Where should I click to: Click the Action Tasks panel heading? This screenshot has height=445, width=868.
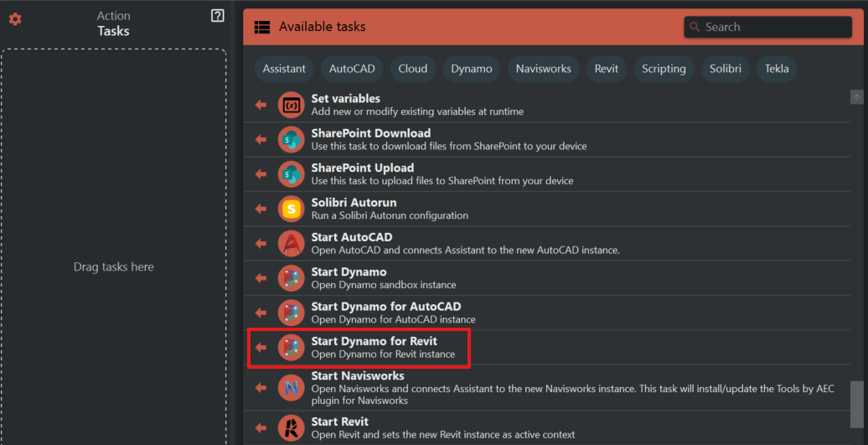pyautogui.click(x=113, y=23)
